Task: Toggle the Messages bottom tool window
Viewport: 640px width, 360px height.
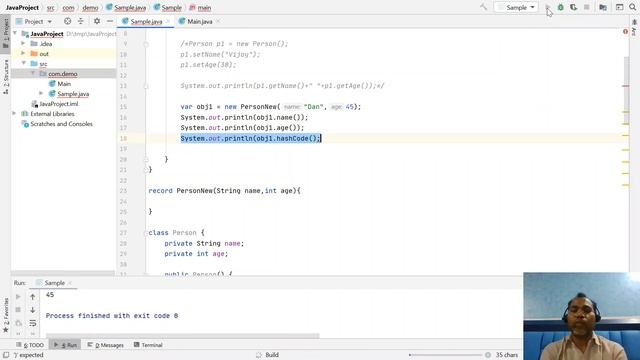Action: tap(105, 345)
